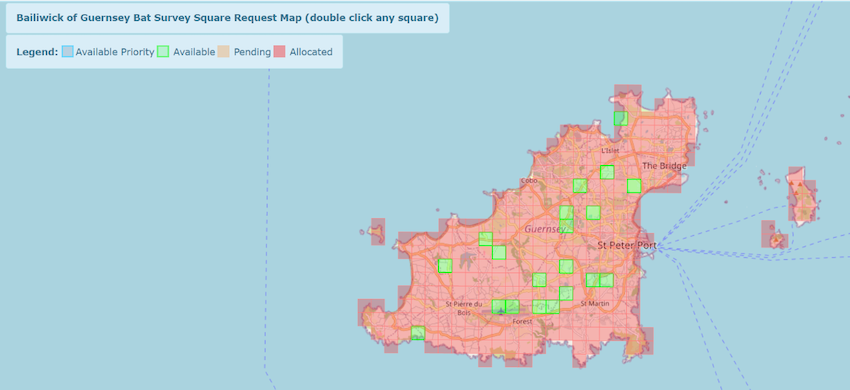Click the St Martin place label

click(595, 303)
